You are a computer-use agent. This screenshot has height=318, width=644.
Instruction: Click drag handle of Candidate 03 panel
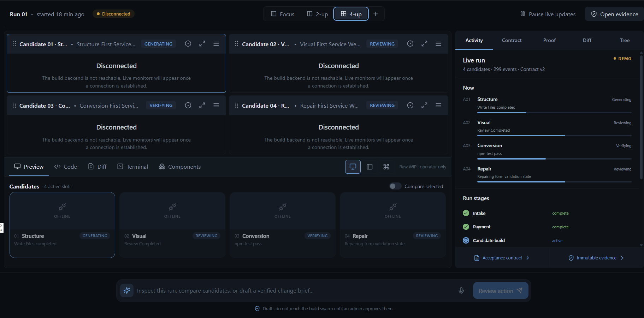coord(14,105)
